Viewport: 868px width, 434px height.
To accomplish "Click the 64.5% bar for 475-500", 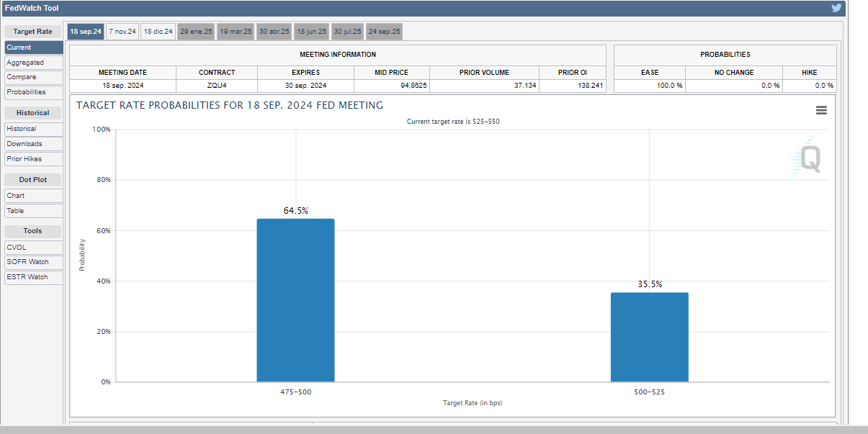I will pyautogui.click(x=295, y=300).
